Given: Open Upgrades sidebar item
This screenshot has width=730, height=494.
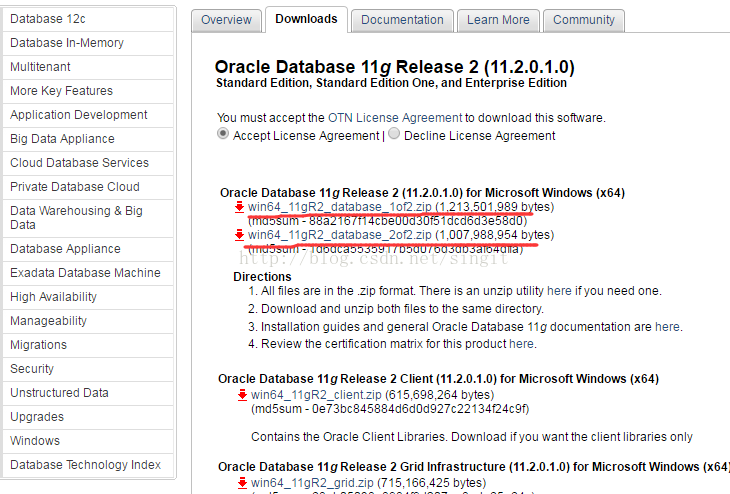Looking at the screenshot, I should pyautogui.click(x=88, y=417).
